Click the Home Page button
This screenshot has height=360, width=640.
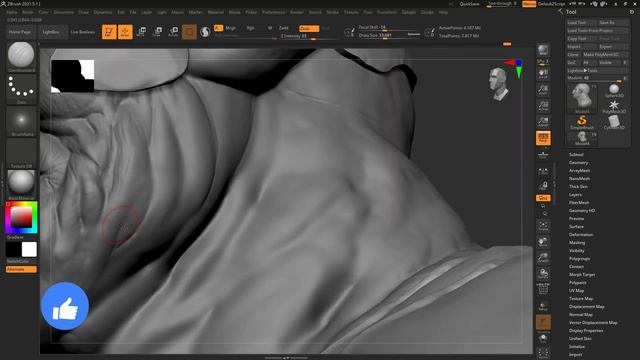[x=20, y=32]
